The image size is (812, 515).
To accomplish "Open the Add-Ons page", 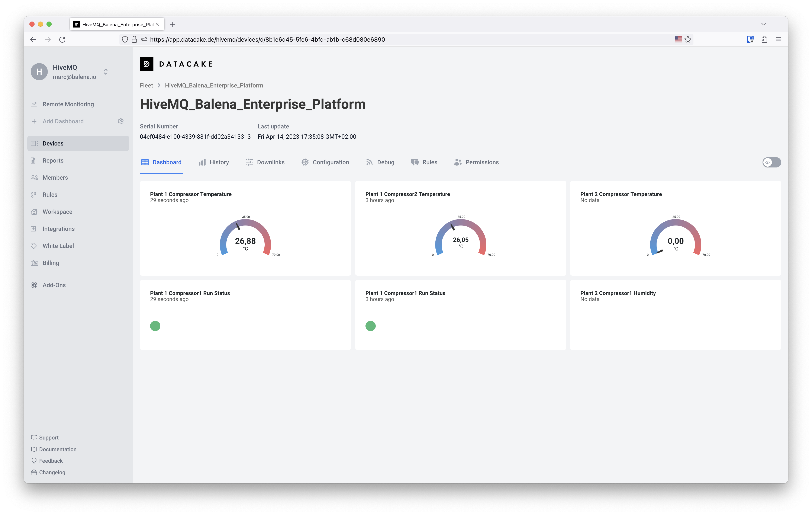I will tap(54, 285).
